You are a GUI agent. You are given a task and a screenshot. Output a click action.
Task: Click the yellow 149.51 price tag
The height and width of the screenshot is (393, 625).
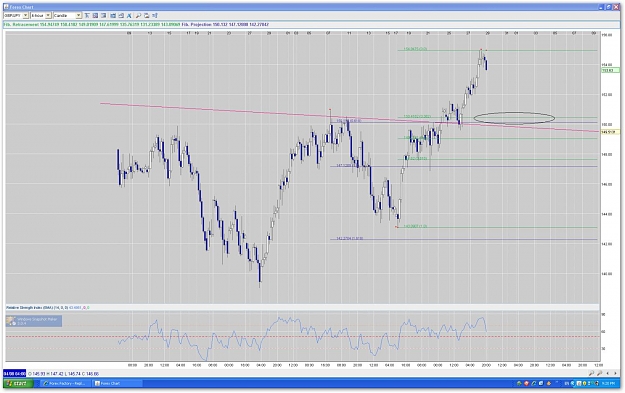coord(609,132)
